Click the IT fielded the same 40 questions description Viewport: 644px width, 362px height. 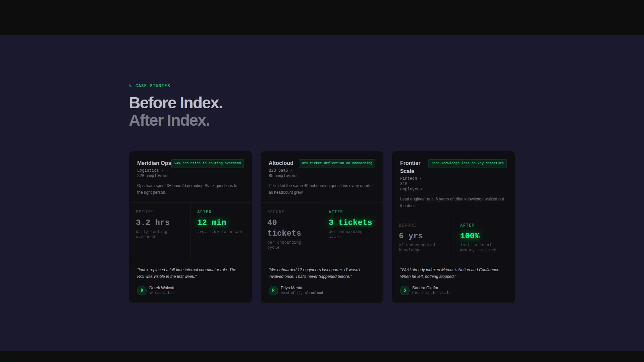[321, 189]
